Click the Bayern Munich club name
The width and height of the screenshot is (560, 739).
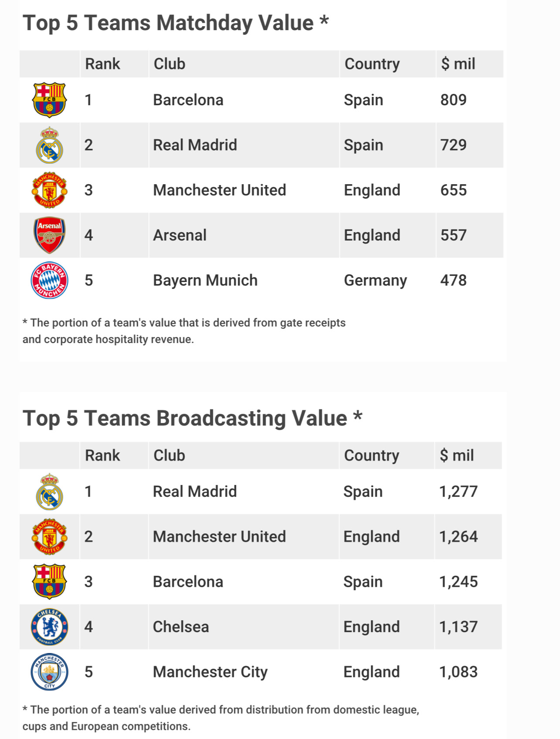coord(205,280)
